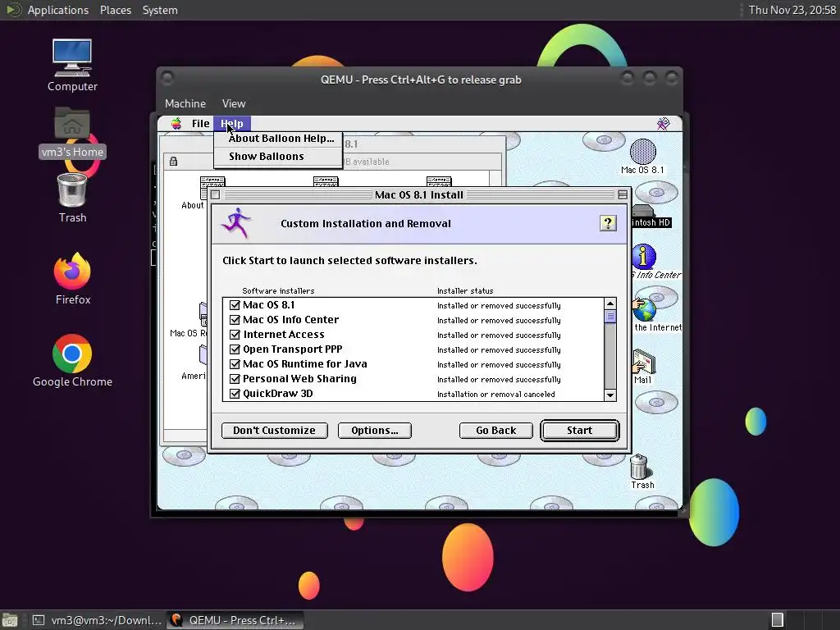Click the Options... button
This screenshot has height=630, width=840.
point(374,430)
